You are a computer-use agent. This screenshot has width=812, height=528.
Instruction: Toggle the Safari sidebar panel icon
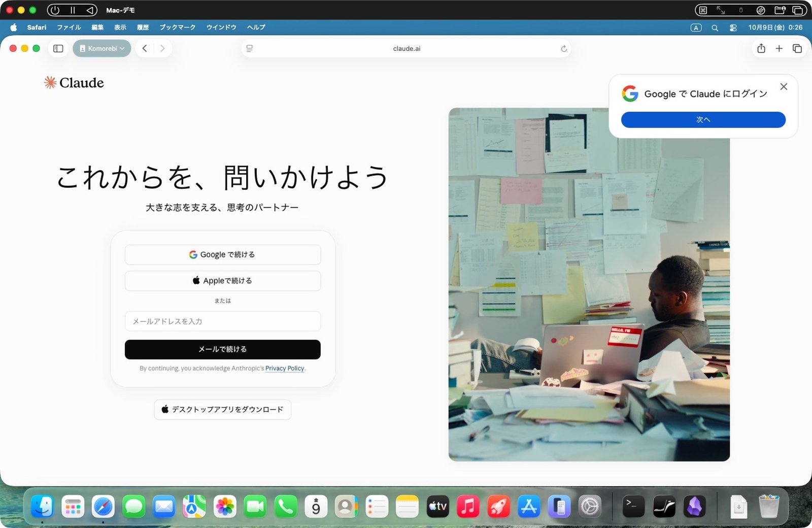pyautogui.click(x=58, y=49)
